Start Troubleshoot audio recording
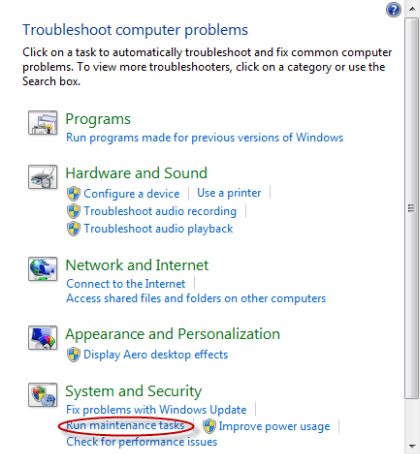 click(x=160, y=211)
